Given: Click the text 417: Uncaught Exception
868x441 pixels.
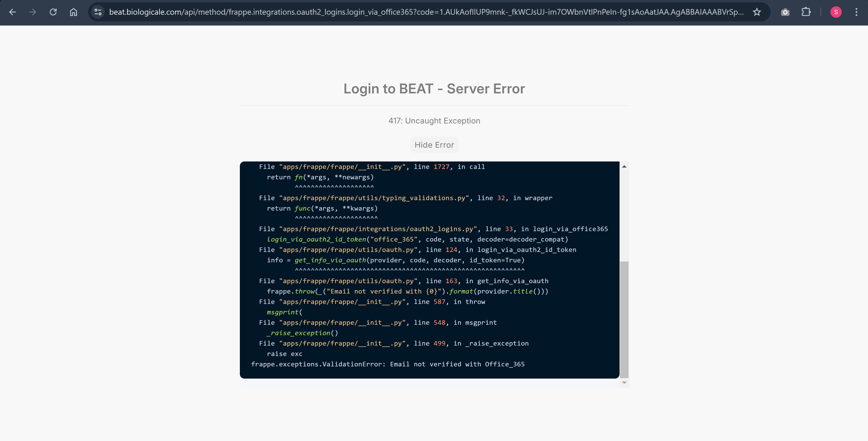Looking at the screenshot, I should click(434, 121).
